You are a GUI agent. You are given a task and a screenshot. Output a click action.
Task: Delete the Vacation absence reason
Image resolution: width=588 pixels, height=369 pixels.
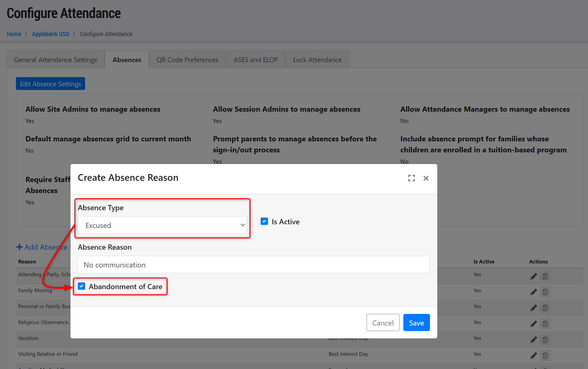pyautogui.click(x=545, y=340)
